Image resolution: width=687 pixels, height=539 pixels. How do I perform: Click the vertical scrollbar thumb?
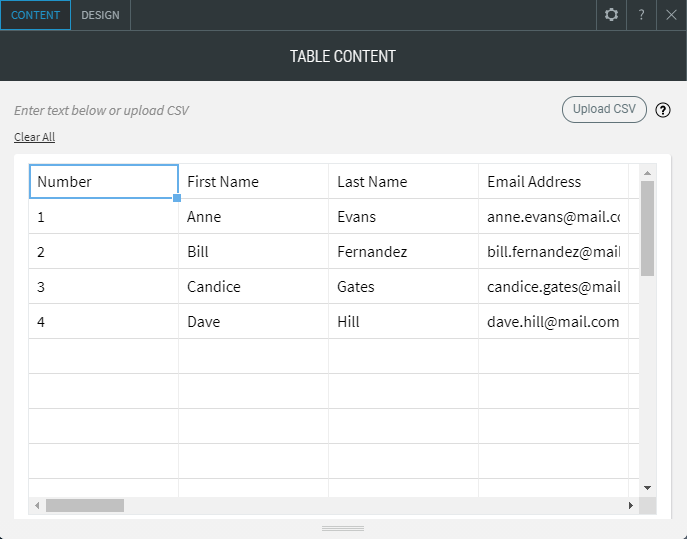coord(647,227)
